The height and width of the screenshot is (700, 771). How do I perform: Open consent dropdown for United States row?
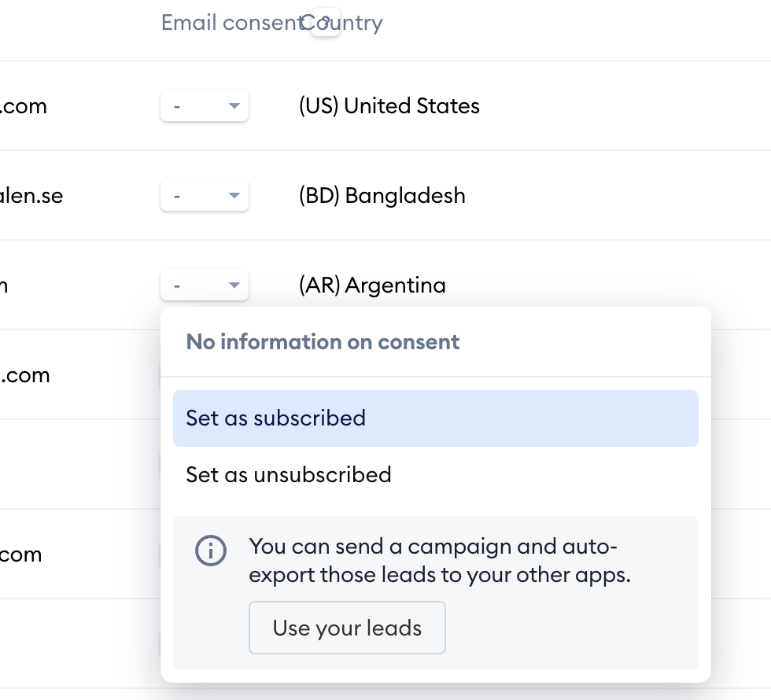point(205,105)
